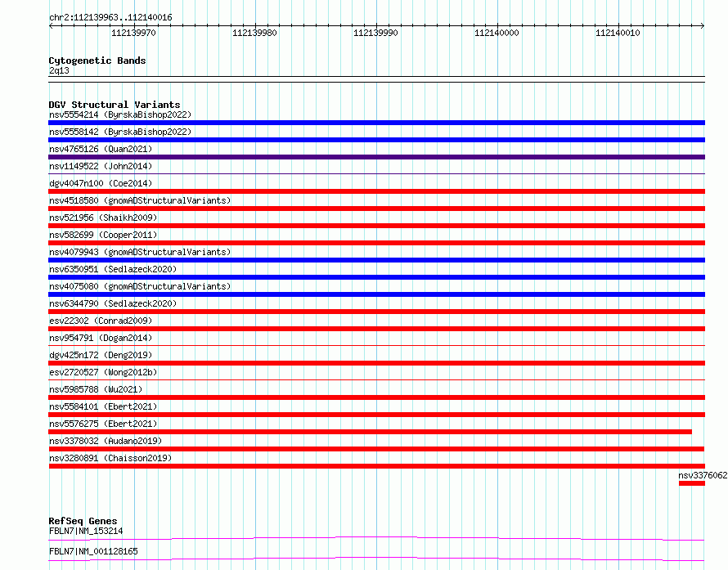
Task: Click the nsv521956 (Shaikh2009) label
Action: 103,218
